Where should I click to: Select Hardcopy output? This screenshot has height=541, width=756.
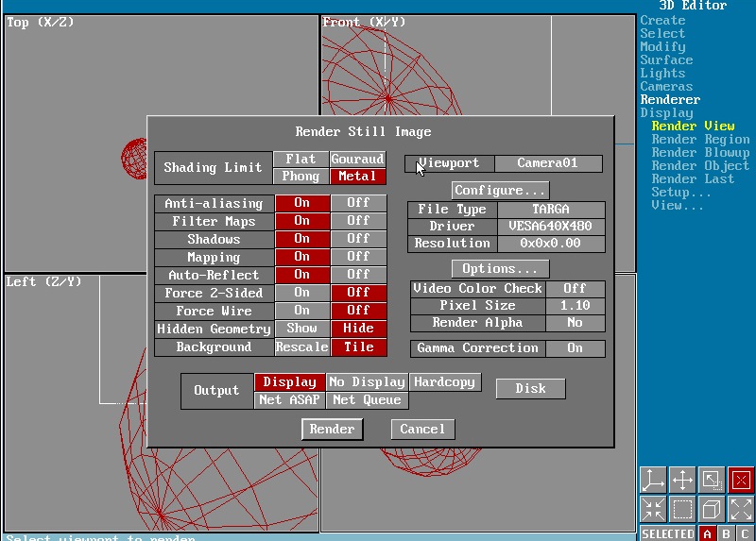click(445, 382)
